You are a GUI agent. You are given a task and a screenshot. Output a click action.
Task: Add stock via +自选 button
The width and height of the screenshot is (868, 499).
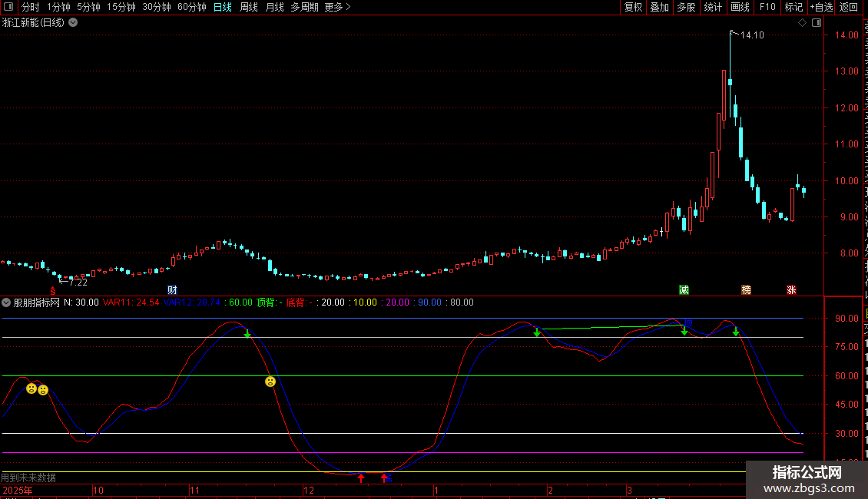820,7
